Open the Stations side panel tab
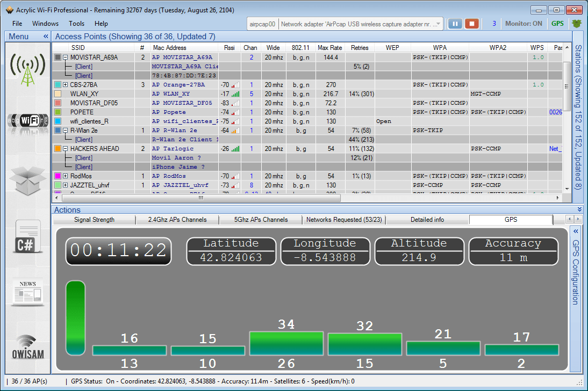This screenshot has height=391, width=588. coord(578,117)
